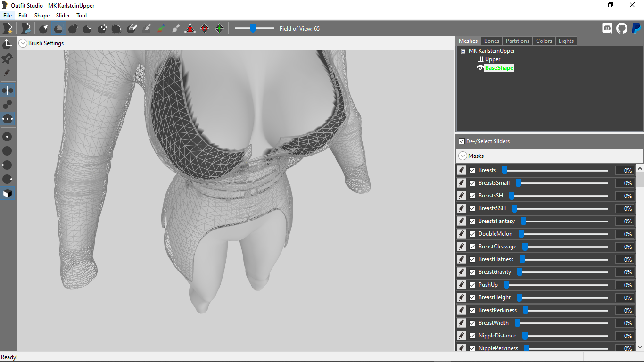Open the Discord link icon
Screen dimensions: 644x362
[x=607, y=28]
